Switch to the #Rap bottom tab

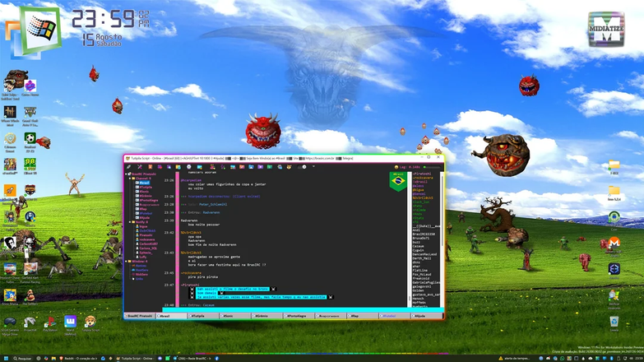[362, 316]
